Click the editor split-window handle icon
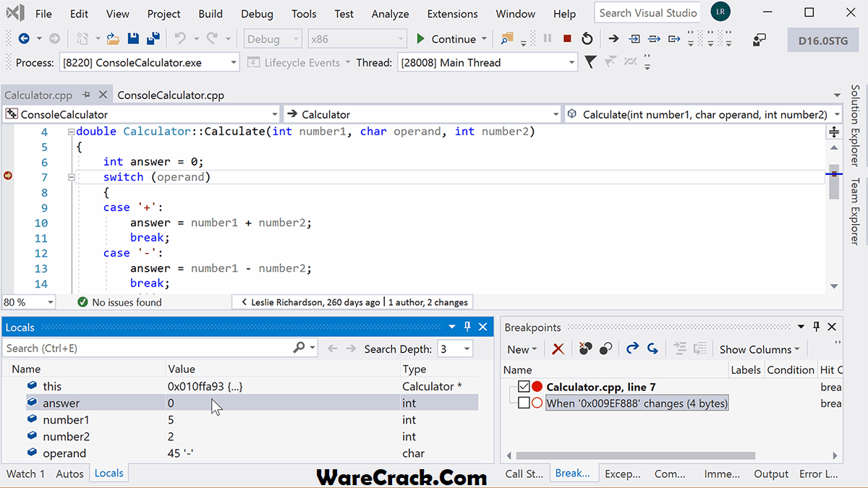 pyautogui.click(x=834, y=132)
